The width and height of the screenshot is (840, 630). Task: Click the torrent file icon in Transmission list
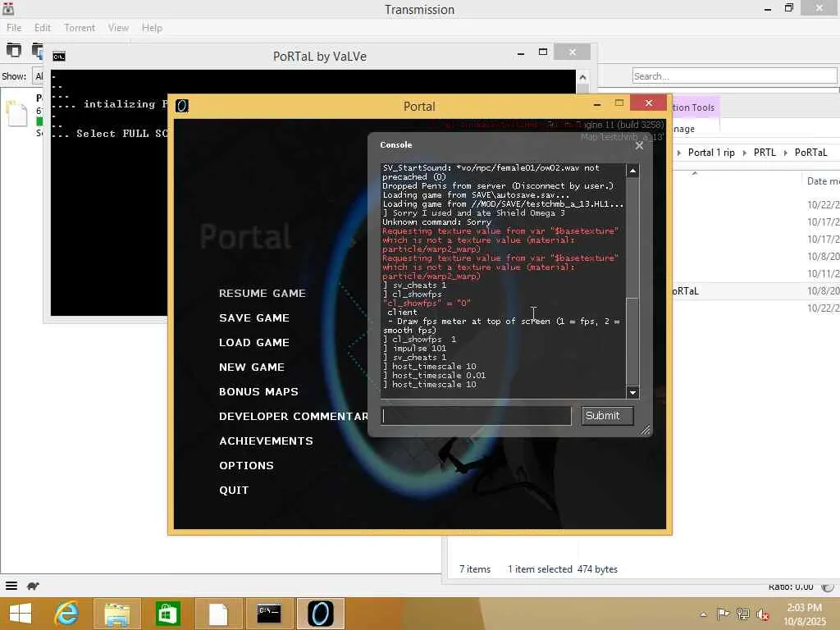16,113
